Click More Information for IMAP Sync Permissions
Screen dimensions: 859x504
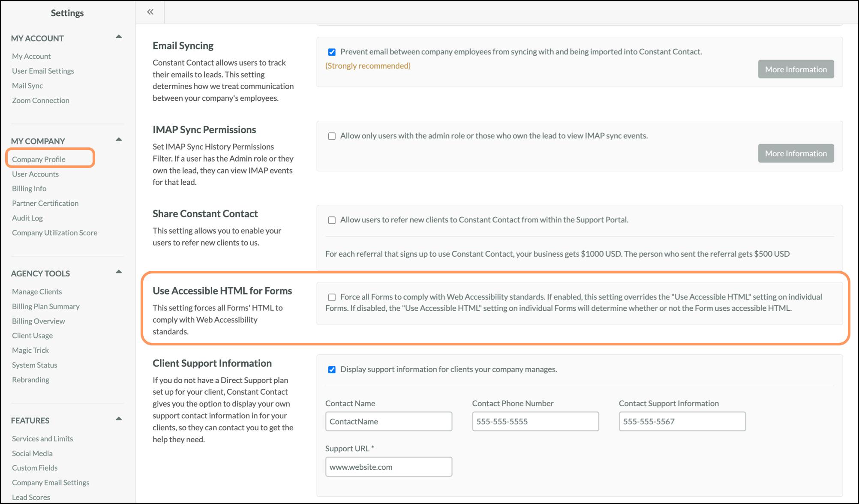[796, 153]
